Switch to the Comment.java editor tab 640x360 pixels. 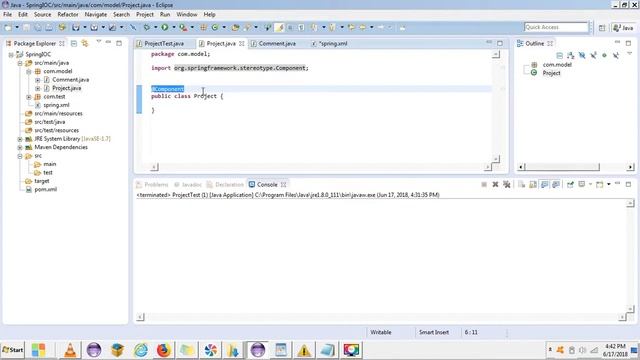click(277, 43)
